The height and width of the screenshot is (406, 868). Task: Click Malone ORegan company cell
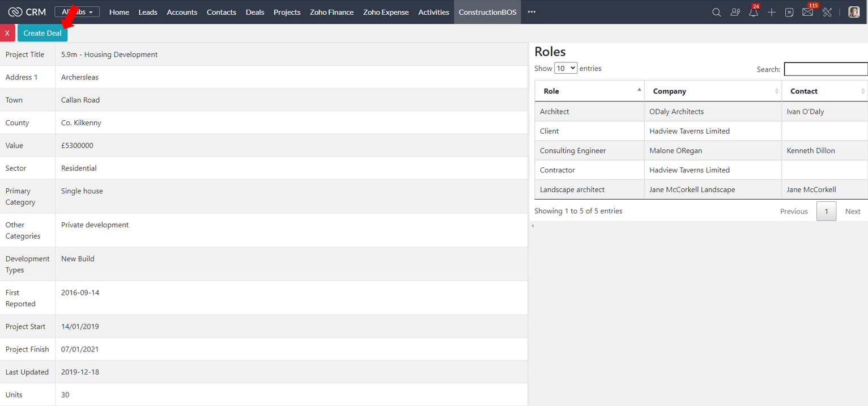(713, 150)
